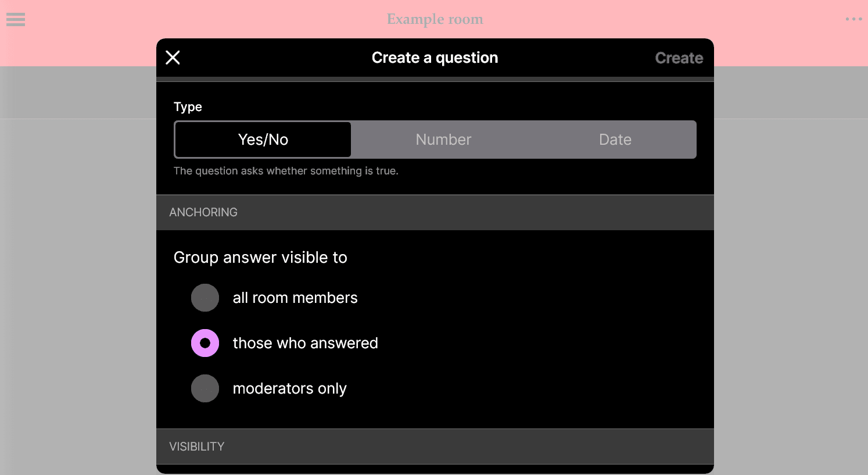Open the three-dot more options menu

pos(853,19)
